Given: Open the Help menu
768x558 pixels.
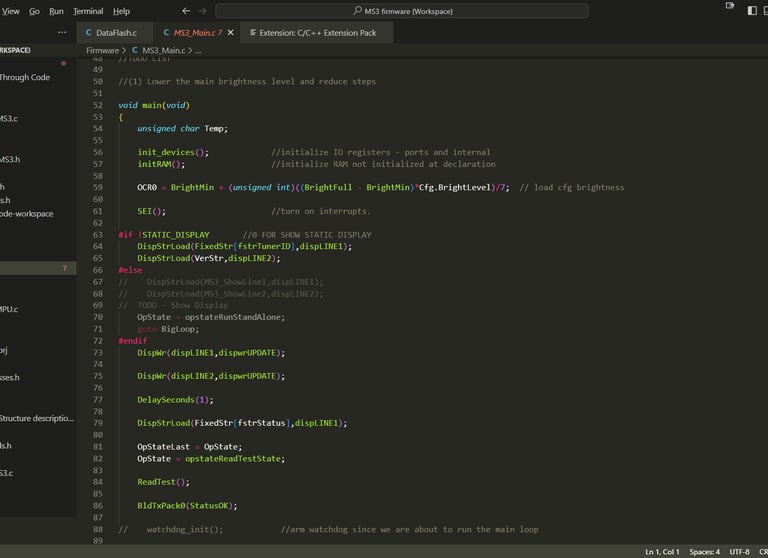Looking at the screenshot, I should pyautogui.click(x=121, y=11).
